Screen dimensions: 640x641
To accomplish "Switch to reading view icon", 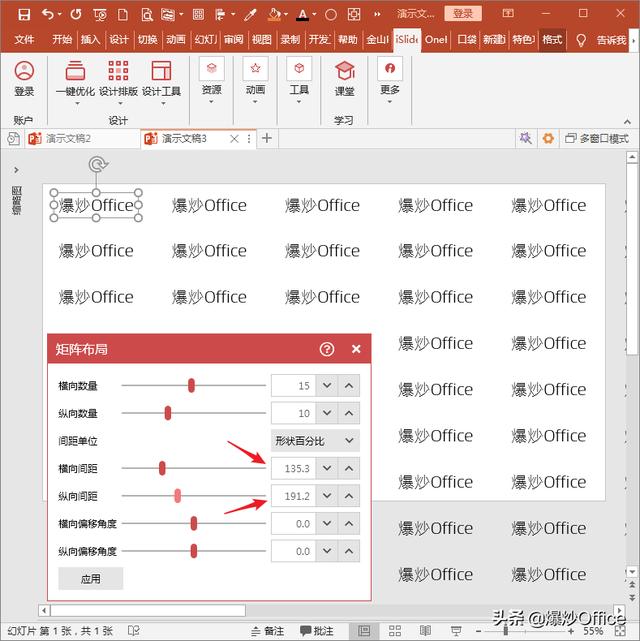I will tap(425, 631).
